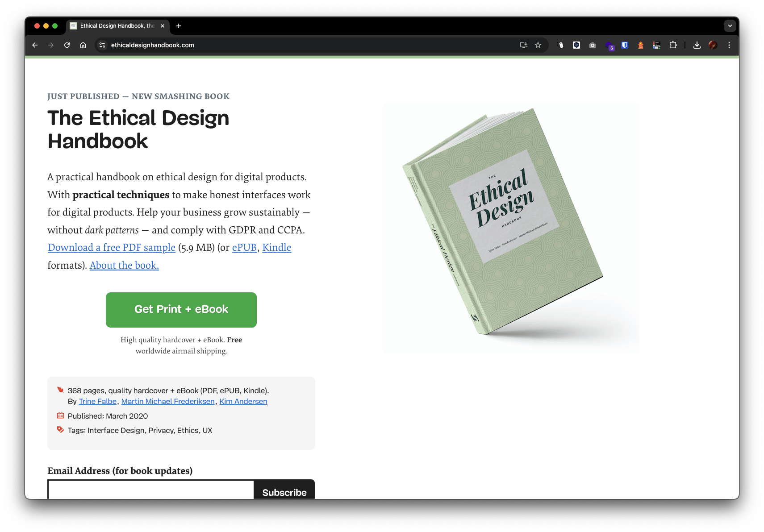Open the Bitwarden shield extension
764x532 pixels.
(625, 45)
